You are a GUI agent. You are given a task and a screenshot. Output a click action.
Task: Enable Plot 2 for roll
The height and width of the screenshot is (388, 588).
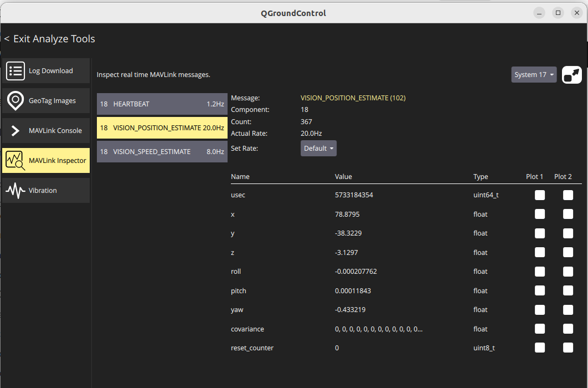pyautogui.click(x=568, y=272)
